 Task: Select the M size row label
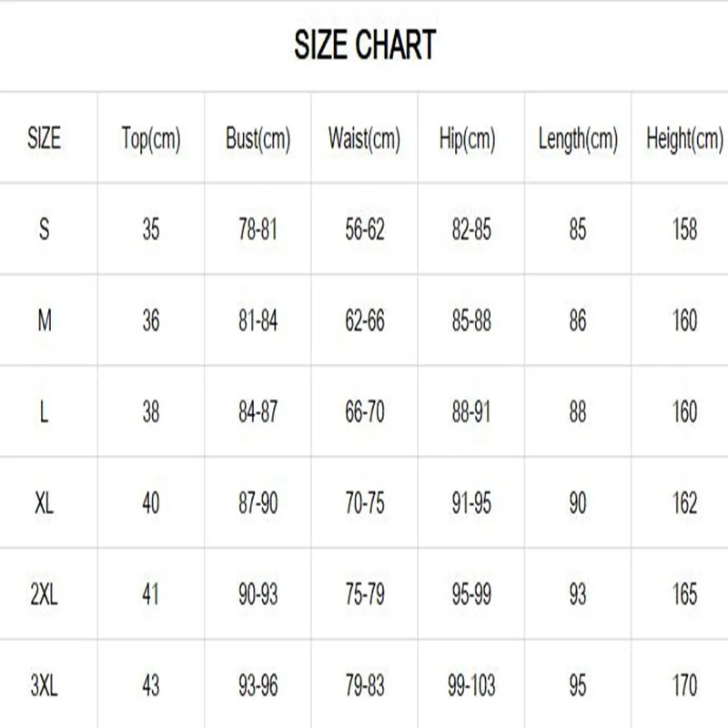[x=45, y=320]
